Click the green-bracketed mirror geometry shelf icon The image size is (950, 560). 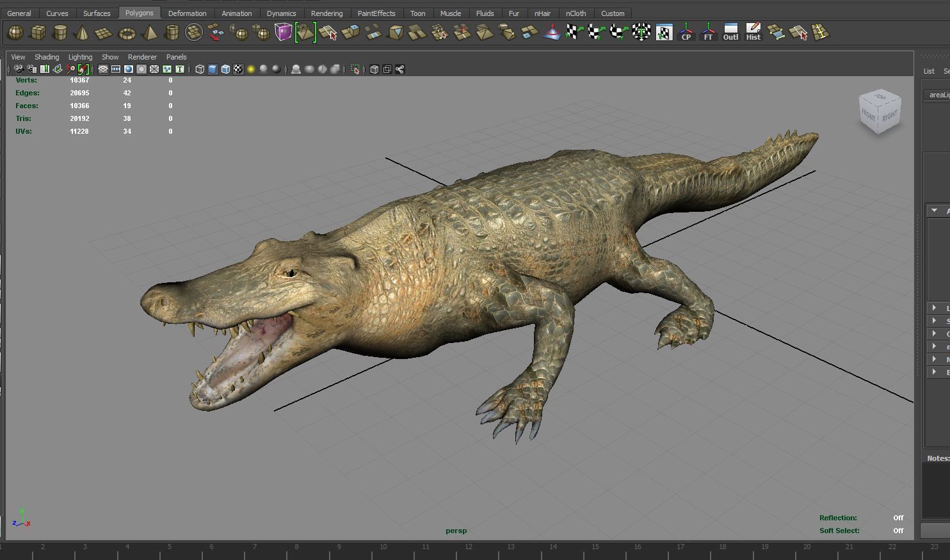pos(305,32)
